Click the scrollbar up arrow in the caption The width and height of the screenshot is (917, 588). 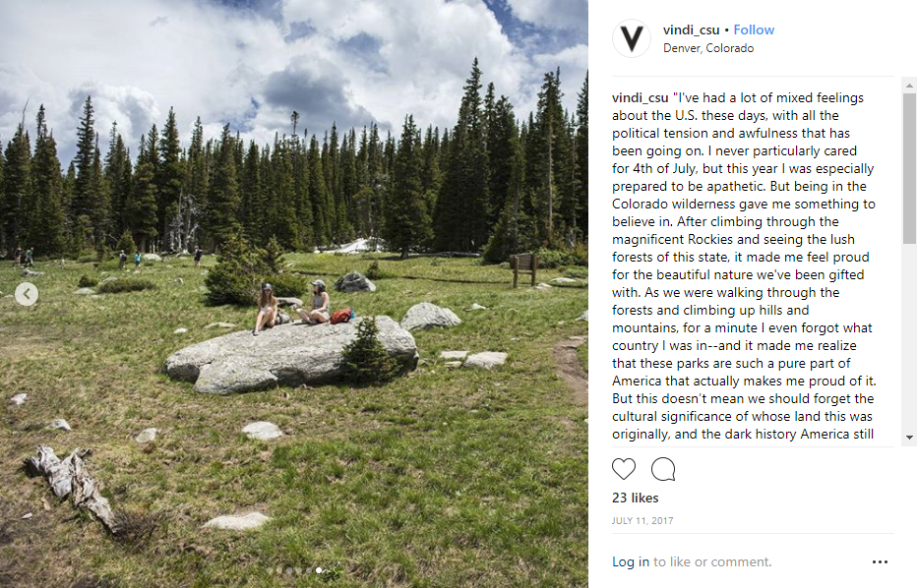[909, 86]
